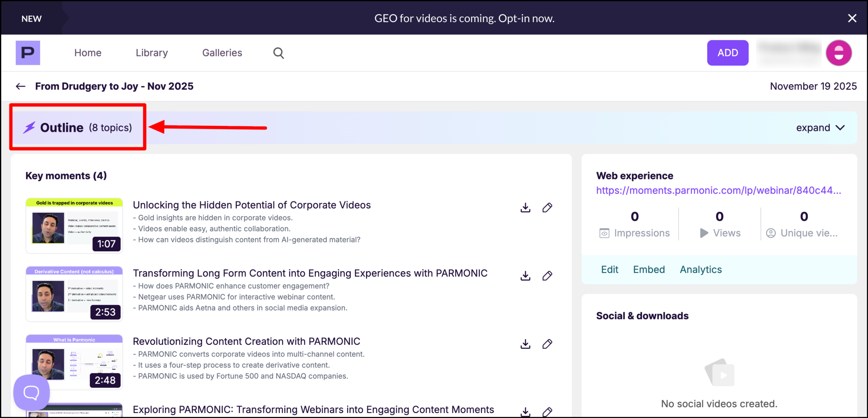Go back using the left arrow icon
The width and height of the screenshot is (868, 418).
click(20, 86)
